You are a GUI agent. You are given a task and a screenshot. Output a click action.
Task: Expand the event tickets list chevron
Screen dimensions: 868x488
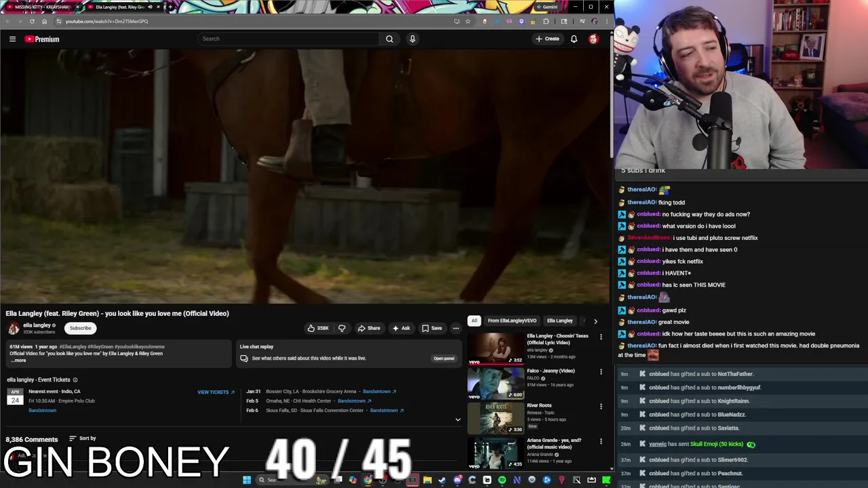point(458,420)
